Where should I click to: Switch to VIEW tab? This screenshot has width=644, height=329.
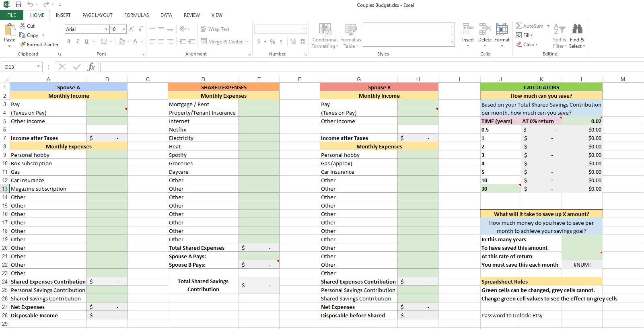[x=217, y=15]
